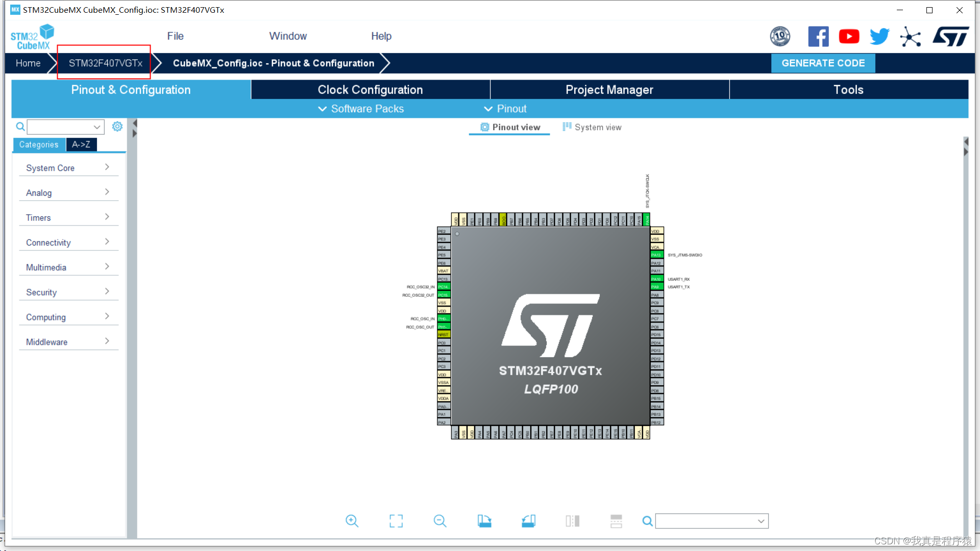980x551 pixels.
Task: Rotate the chip clockwise
Action: [x=484, y=521]
